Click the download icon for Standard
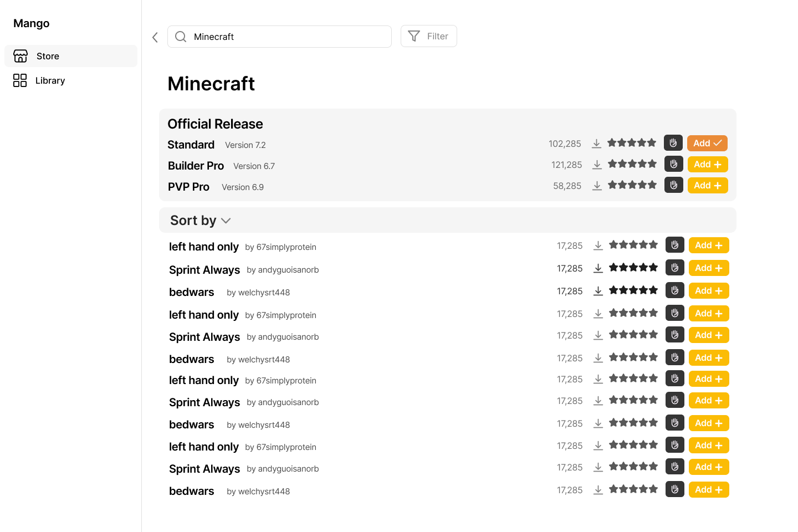This screenshot has height=532, width=798. tap(596, 144)
